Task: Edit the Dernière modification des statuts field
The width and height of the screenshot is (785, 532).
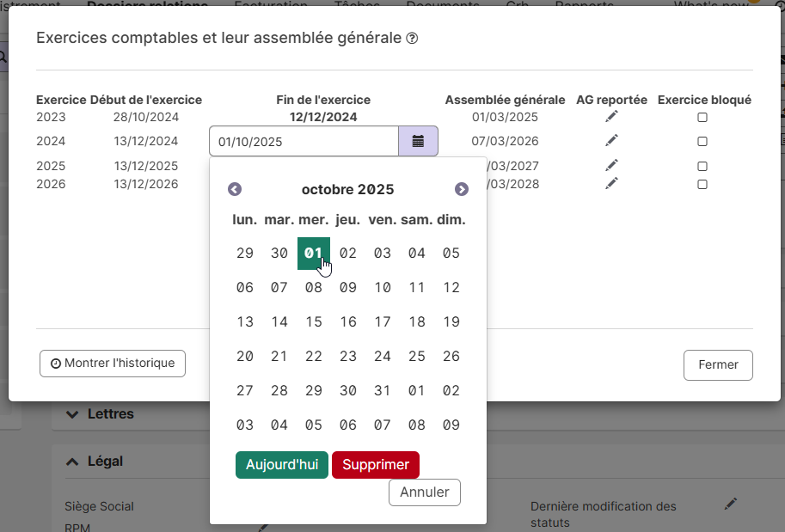Action: click(731, 504)
